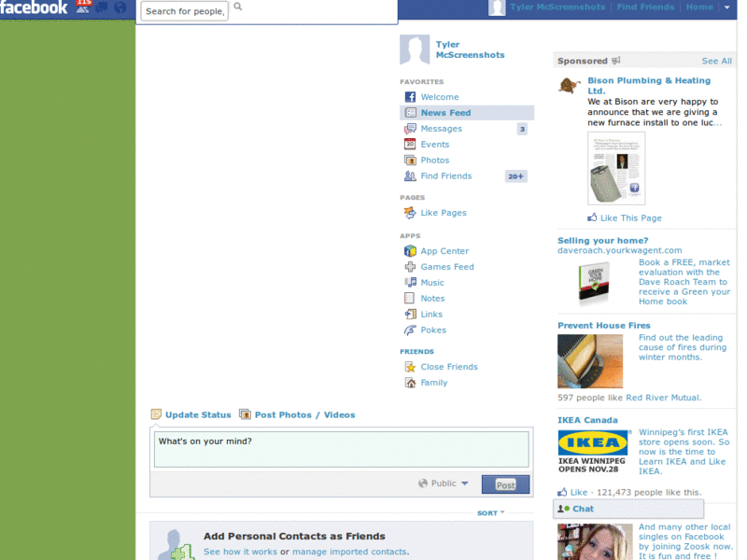
Task: Open the account menu arrow in top bar
Action: tap(727, 7)
